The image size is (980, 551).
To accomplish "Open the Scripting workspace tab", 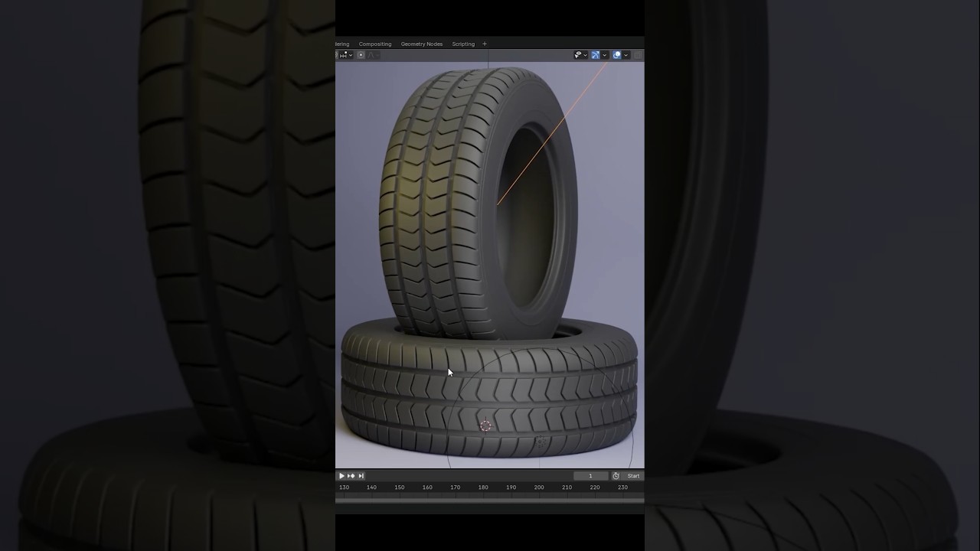I will (463, 44).
